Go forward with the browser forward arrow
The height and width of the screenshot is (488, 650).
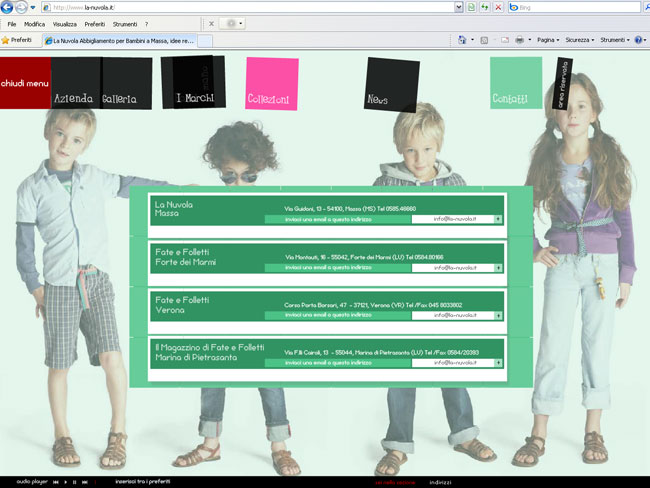click(x=21, y=7)
